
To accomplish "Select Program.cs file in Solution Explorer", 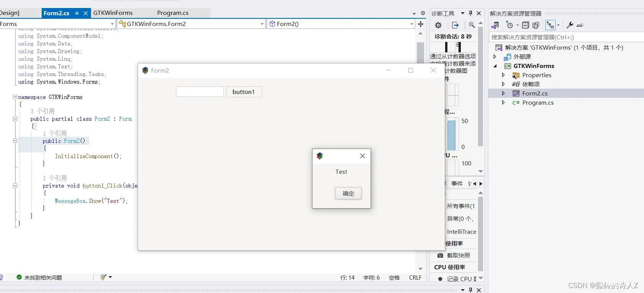I will pos(538,103).
